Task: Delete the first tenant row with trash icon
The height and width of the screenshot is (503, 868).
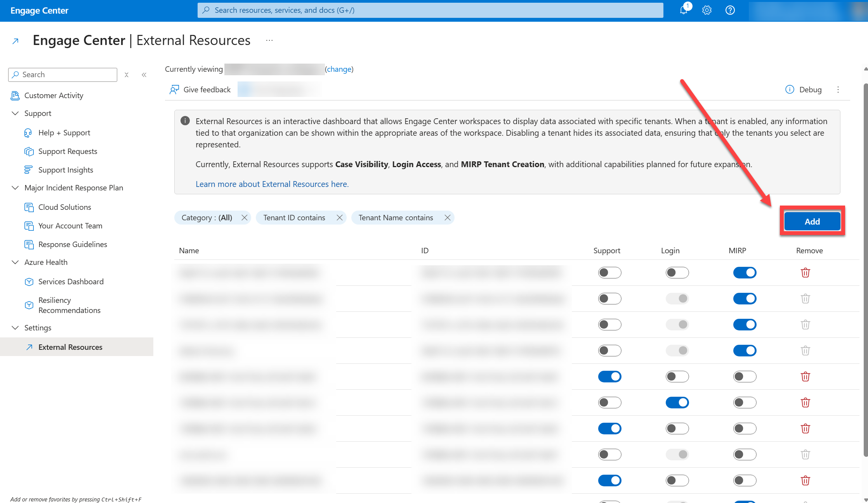Action: click(x=806, y=273)
